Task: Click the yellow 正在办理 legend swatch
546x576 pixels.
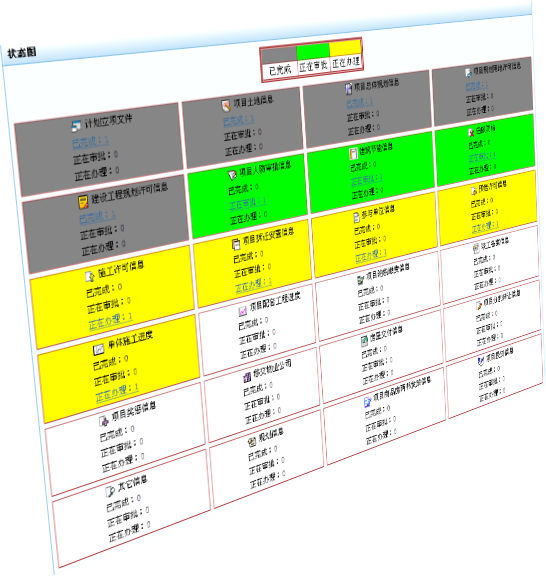Action: pyautogui.click(x=345, y=48)
